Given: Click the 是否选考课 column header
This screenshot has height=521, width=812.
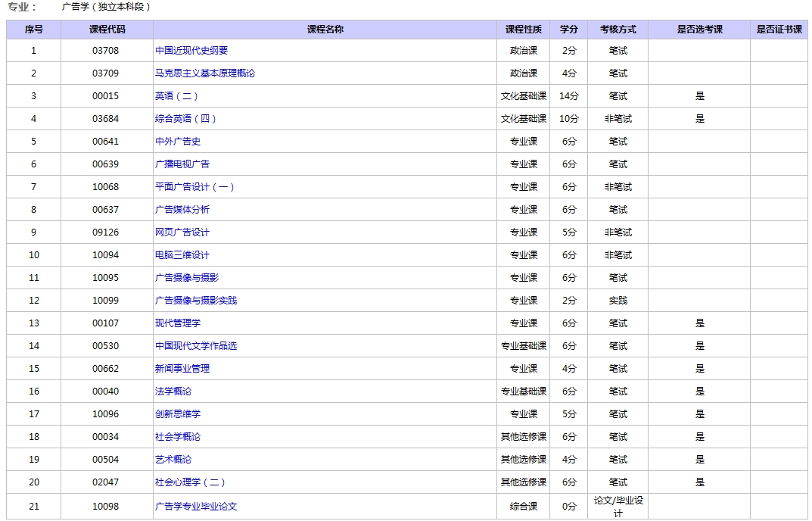Looking at the screenshot, I should tap(700, 30).
